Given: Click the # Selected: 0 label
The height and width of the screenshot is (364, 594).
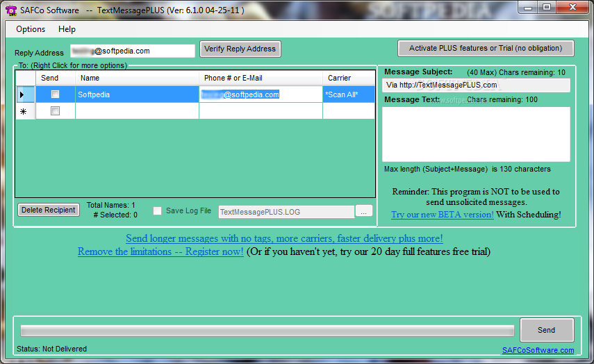Looking at the screenshot, I should click(x=115, y=215).
